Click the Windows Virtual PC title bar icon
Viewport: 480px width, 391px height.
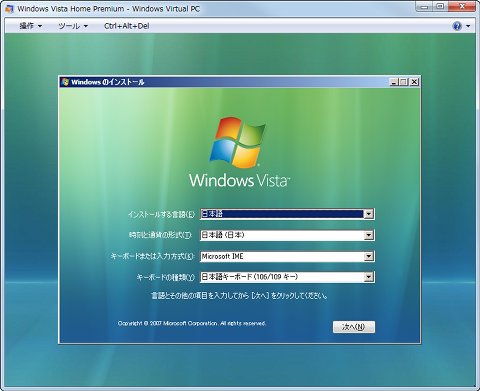[9, 9]
